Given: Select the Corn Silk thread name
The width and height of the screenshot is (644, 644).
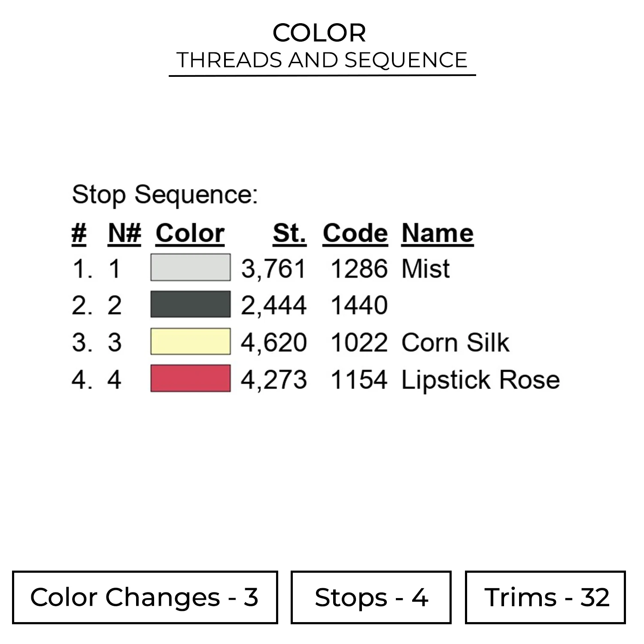Looking at the screenshot, I should point(455,343).
